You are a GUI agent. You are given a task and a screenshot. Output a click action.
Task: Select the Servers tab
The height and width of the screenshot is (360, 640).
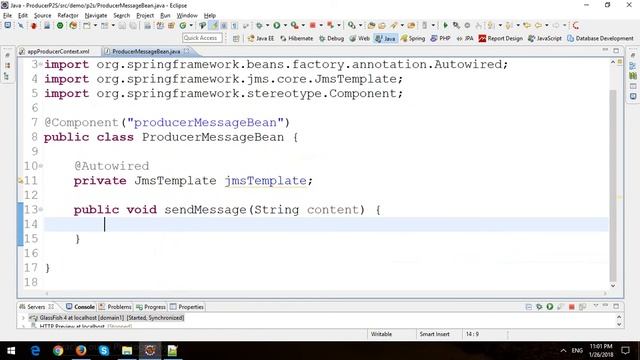click(36, 307)
